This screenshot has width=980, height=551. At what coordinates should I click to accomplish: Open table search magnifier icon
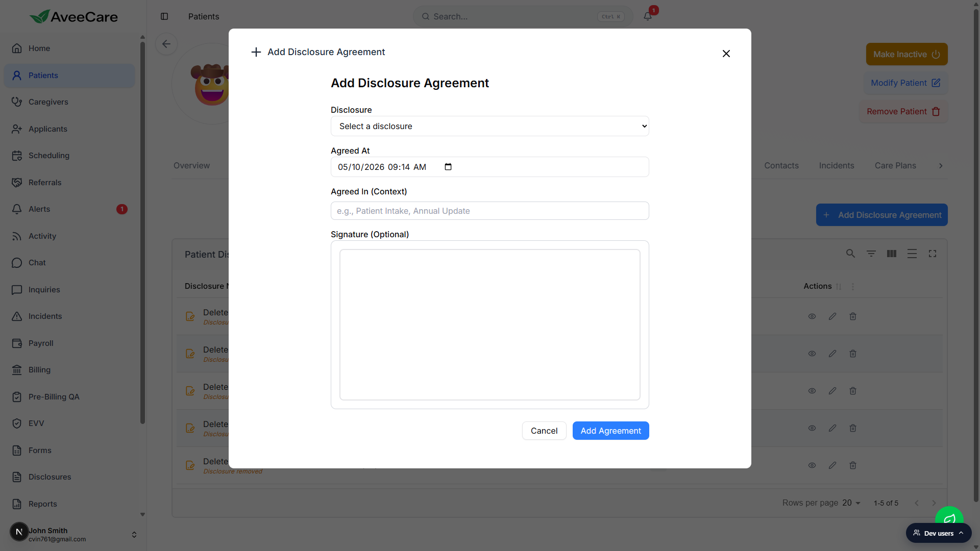(x=850, y=254)
